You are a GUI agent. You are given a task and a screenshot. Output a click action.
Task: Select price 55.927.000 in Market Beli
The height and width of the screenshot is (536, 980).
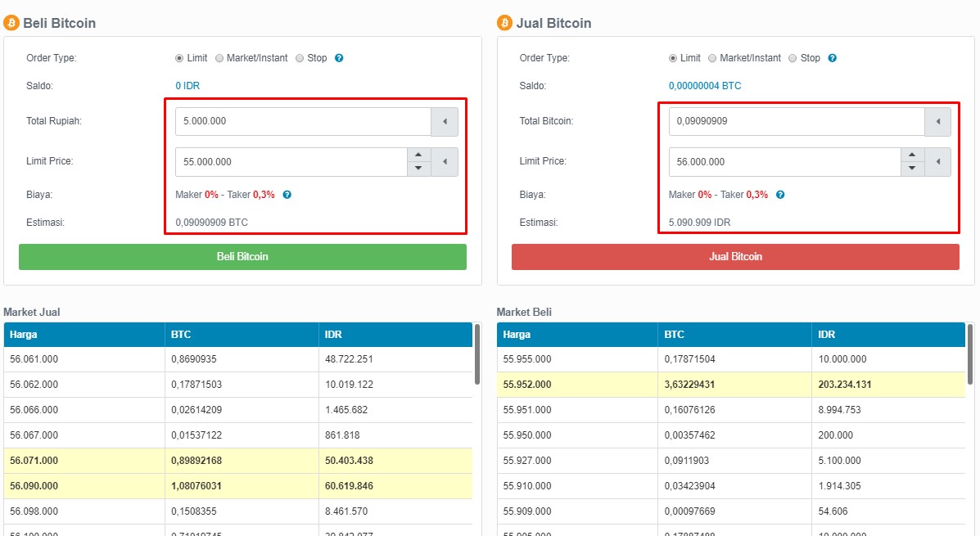coord(527,461)
